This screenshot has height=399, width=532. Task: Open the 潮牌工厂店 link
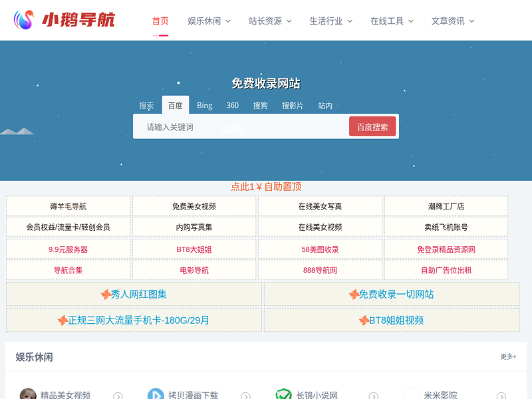pyautogui.click(x=446, y=206)
